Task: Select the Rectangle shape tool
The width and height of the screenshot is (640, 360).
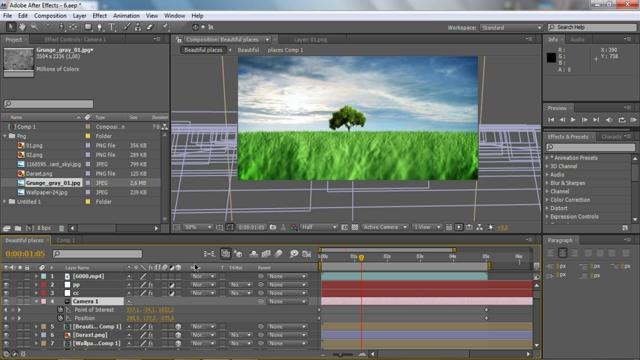Action: [x=88, y=27]
